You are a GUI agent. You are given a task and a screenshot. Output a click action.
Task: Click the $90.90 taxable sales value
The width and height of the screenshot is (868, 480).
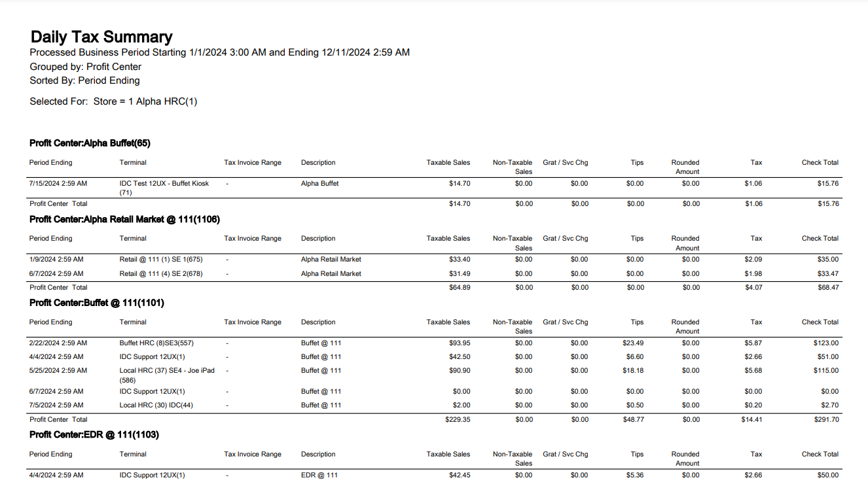(460, 371)
